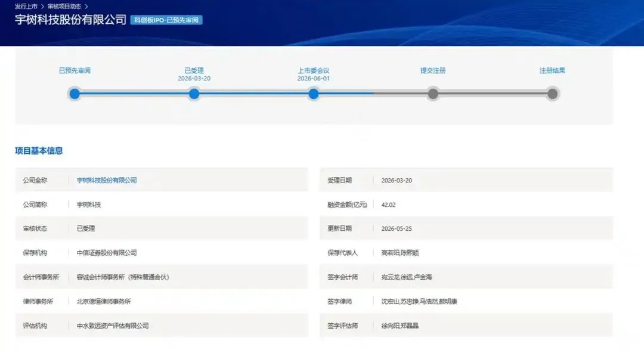Go to the 审核项目动态 breadcrumb
Viewport: 644px width, 353px height.
tap(64, 7)
